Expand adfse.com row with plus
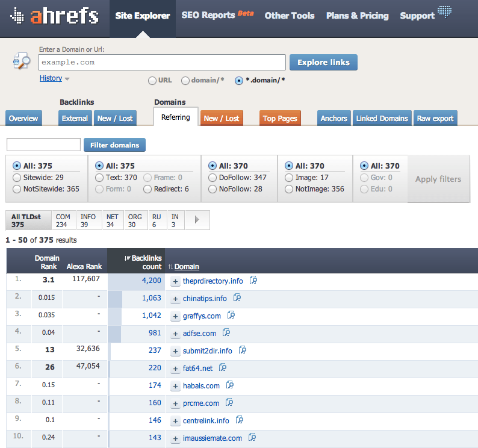This screenshot has height=448, width=478. (175, 334)
